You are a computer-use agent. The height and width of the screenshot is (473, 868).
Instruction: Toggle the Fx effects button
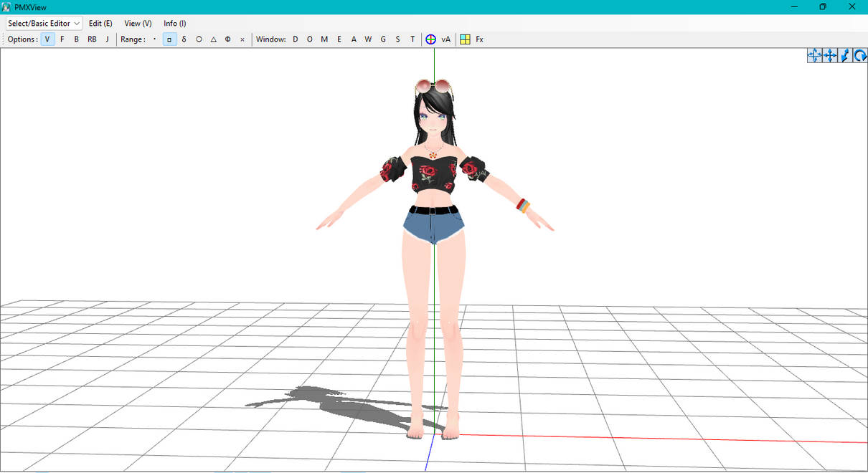(480, 39)
